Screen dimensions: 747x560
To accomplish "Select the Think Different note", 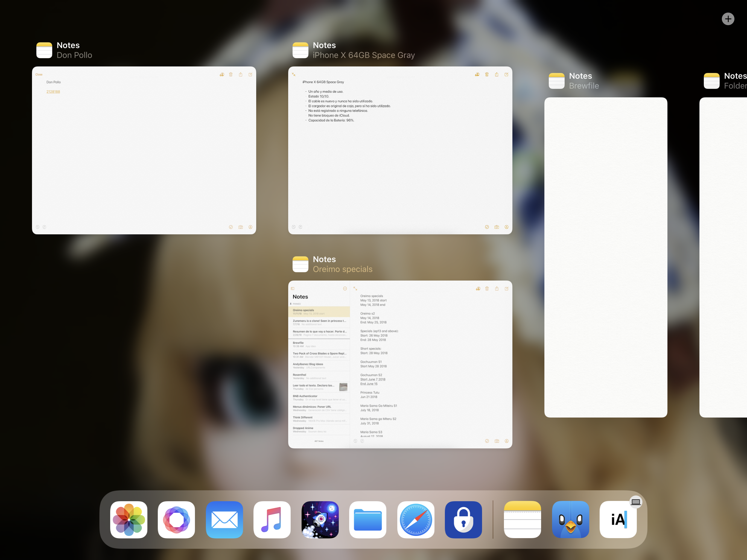I will click(319, 419).
